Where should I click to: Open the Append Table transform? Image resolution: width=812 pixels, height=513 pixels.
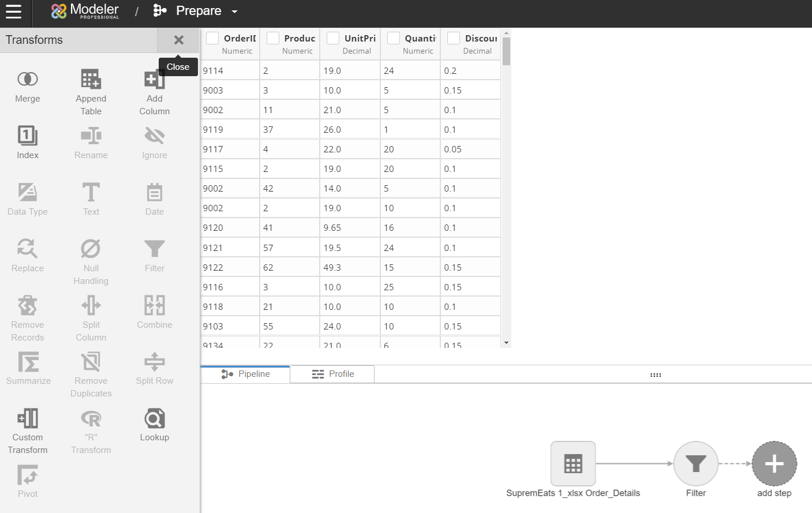tap(91, 79)
